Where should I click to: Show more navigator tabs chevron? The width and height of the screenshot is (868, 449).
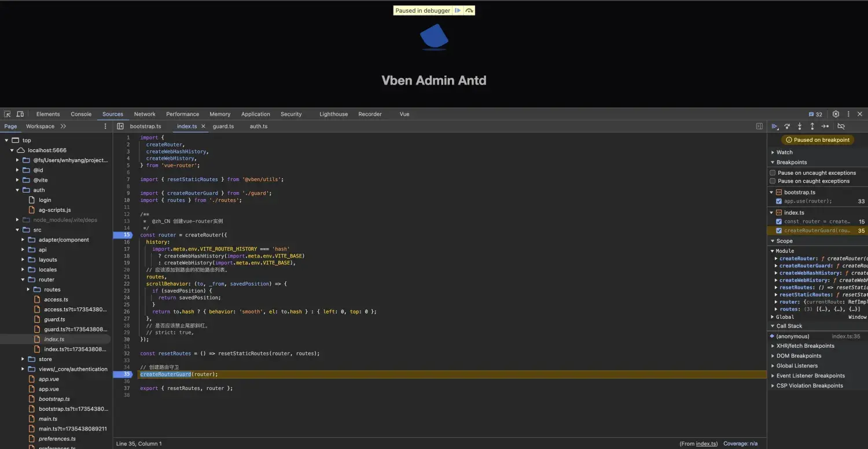coord(63,126)
